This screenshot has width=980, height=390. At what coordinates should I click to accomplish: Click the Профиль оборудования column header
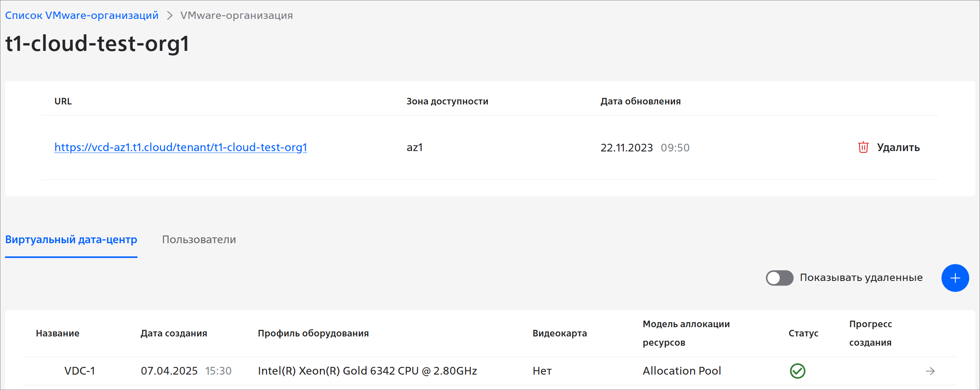point(313,333)
